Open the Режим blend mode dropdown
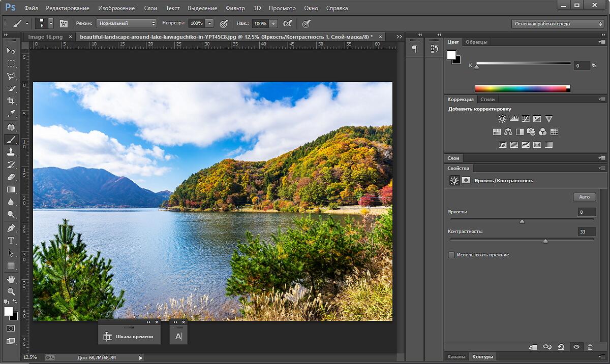 click(x=127, y=23)
